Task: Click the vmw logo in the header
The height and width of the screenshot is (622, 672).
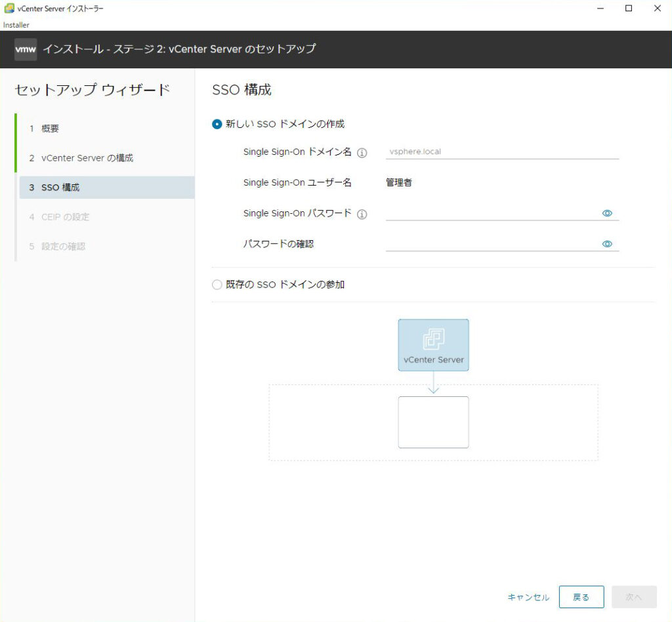Action: [x=26, y=49]
